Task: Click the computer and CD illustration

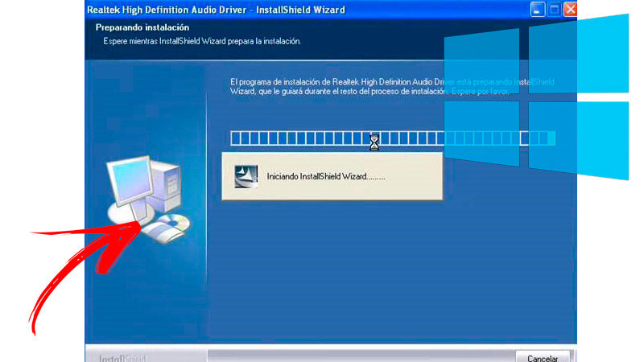Action: [x=148, y=200]
